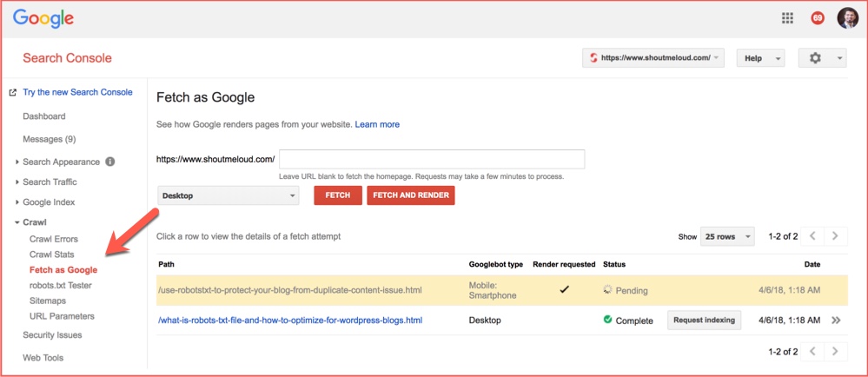Click the Search Appearance info icon
The width and height of the screenshot is (868, 377).
pos(110,162)
